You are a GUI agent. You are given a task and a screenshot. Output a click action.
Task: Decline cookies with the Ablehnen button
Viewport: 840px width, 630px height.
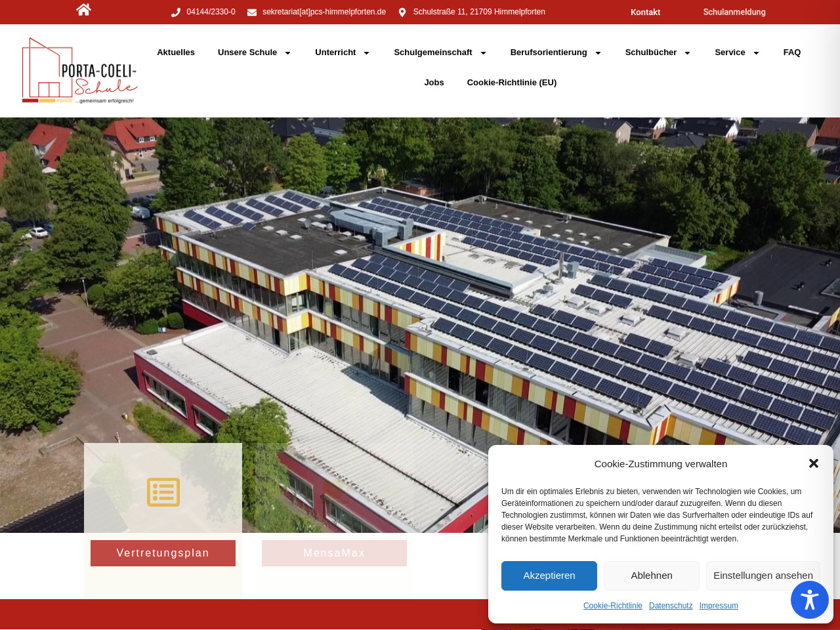(x=651, y=576)
